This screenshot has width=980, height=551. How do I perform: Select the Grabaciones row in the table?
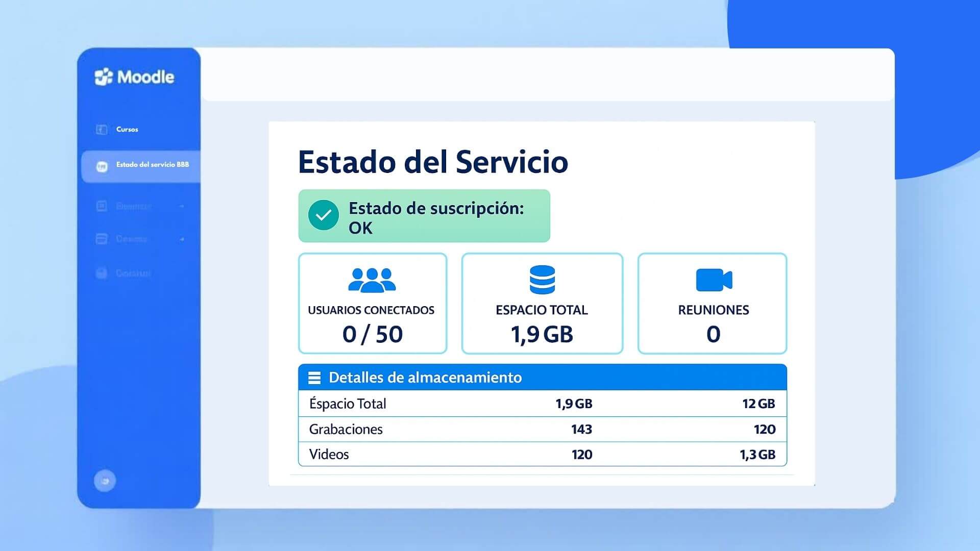(x=541, y=429)
